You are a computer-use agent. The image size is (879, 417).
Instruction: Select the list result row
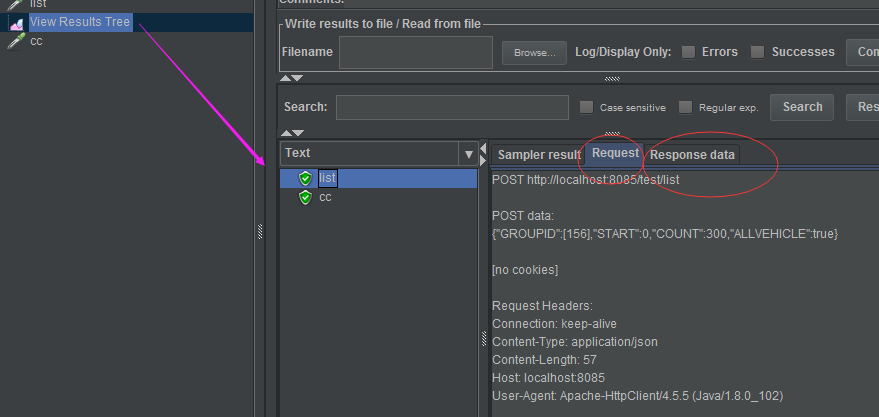378,178
